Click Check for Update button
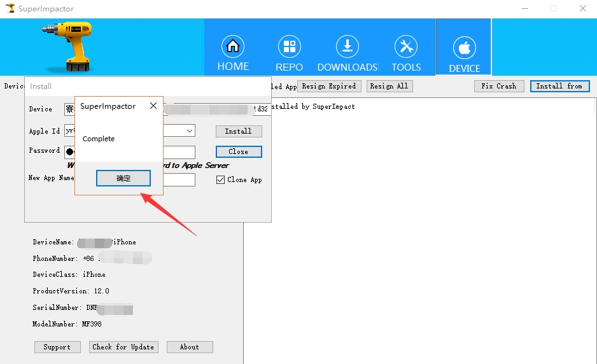The width and height of the screenshot is (597, 364). point(123,347)
